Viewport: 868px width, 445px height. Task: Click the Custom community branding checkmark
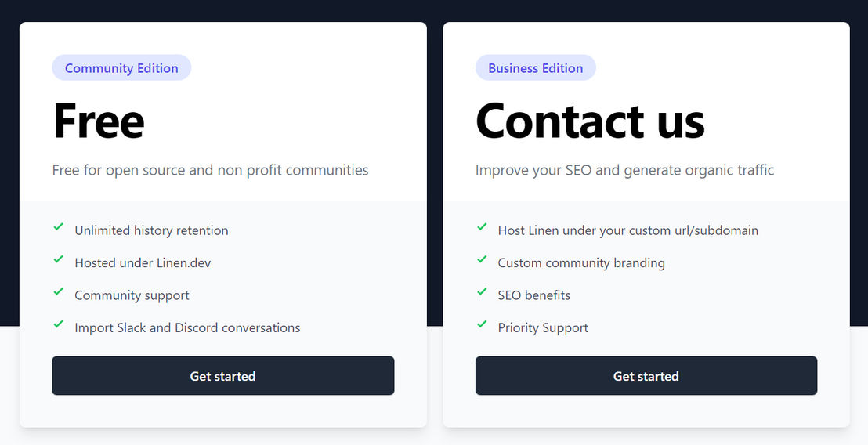click(x=482, y=259)
